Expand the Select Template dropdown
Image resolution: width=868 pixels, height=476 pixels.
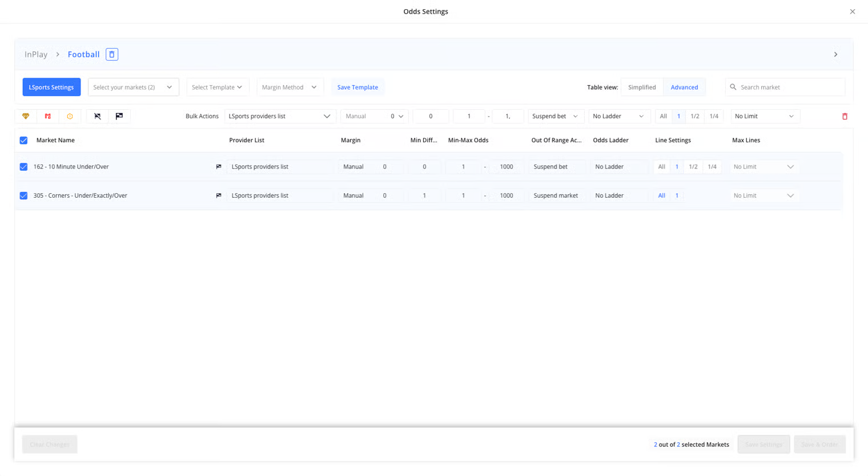coord(217,87)
